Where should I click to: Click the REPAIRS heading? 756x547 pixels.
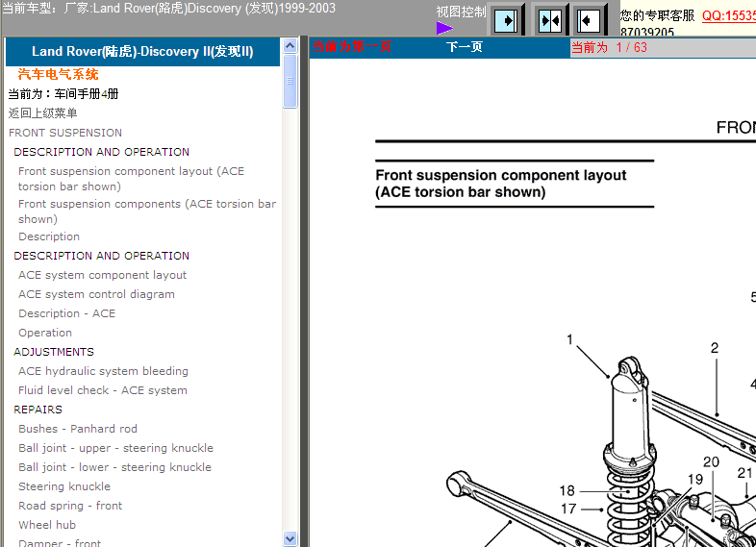click(x=38, y=410)
